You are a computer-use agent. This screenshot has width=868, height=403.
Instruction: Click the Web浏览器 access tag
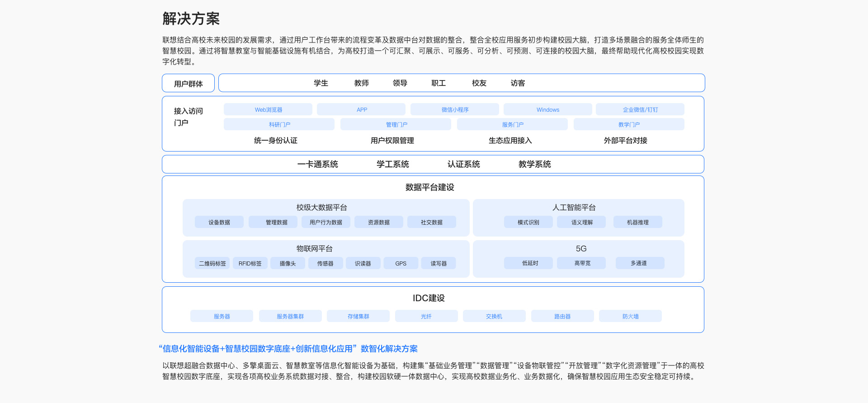click(x=268, y=109)
